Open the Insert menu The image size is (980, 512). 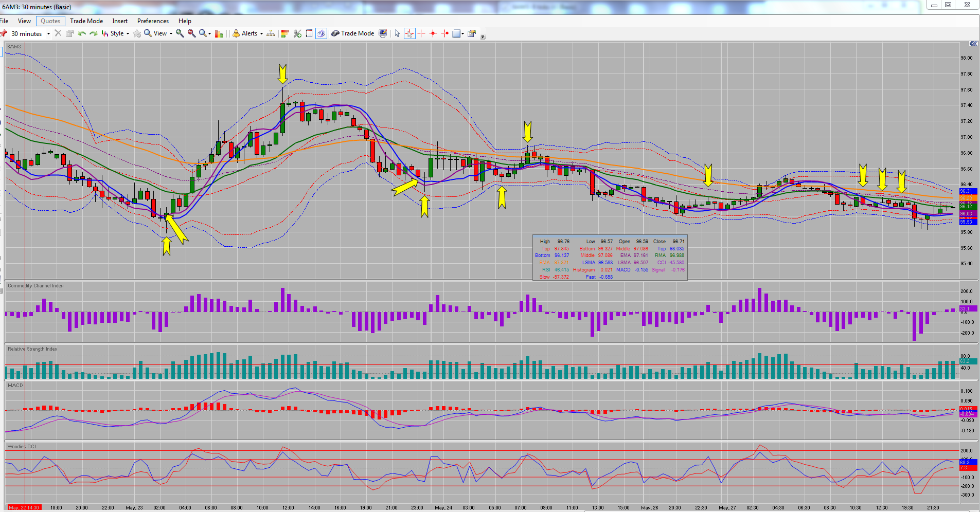[120, 21]
